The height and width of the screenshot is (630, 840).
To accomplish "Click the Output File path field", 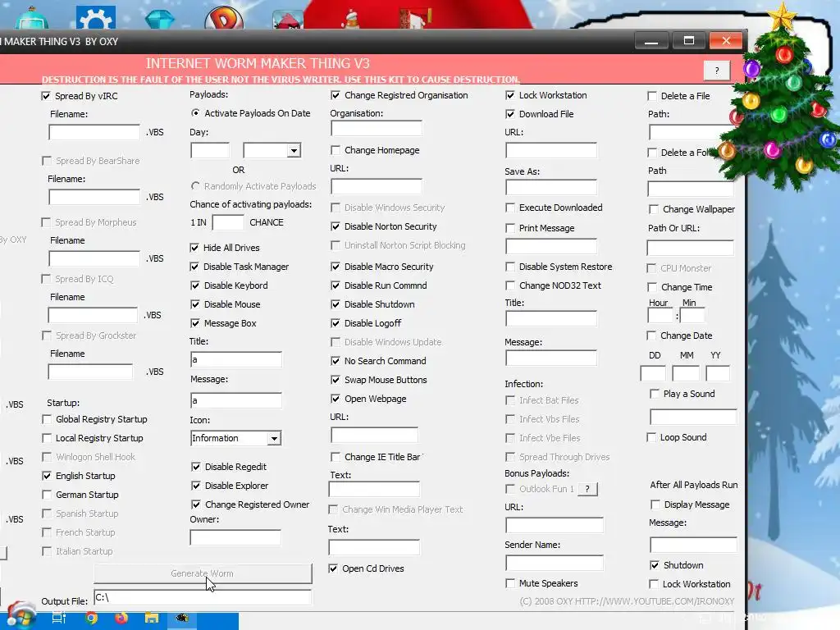I will coord(203,597).
